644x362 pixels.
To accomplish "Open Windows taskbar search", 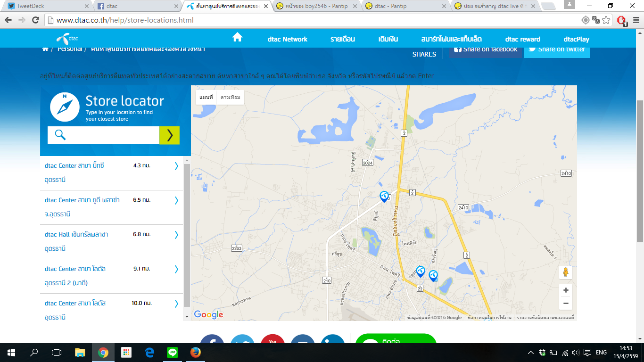I will pyautogui.click(x=34, y=353).
